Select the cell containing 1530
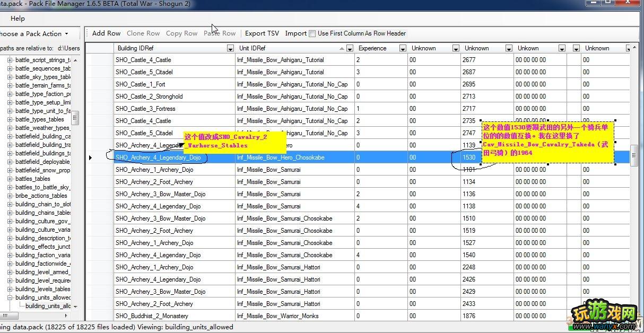 tap(487, 157)
